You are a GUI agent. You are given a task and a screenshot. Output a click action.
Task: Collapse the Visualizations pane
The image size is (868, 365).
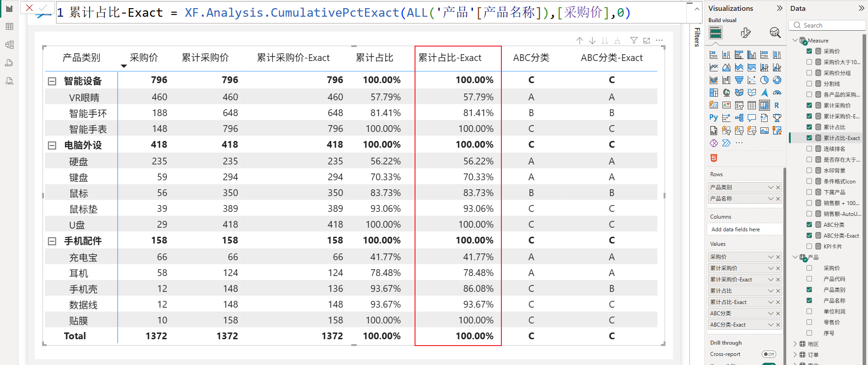tap(779, 8)
